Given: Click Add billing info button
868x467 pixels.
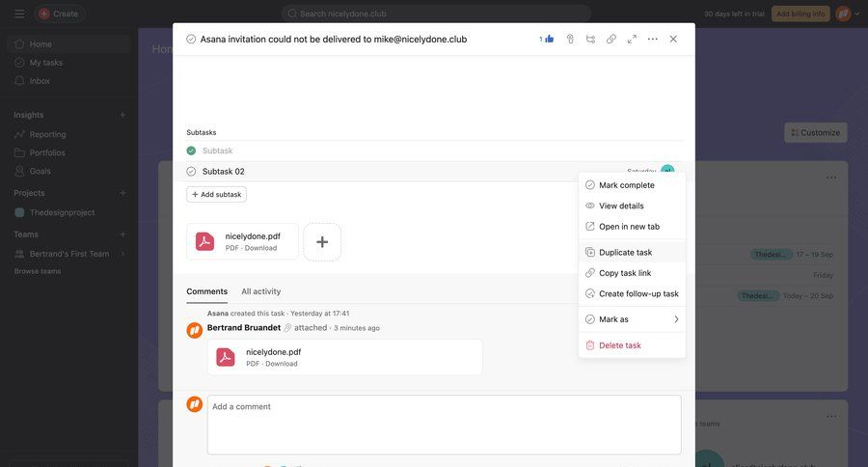Looking at the screenshot, I should [800, 14].
